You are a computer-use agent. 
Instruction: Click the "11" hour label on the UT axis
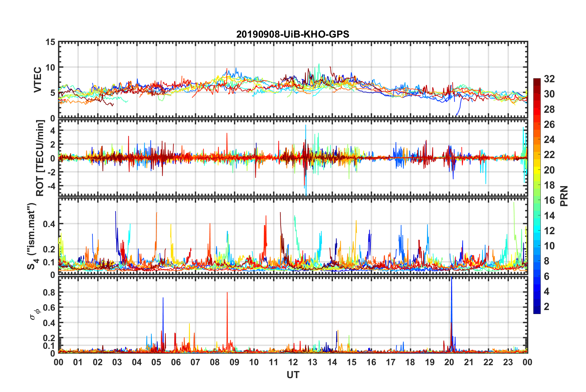(274, 362)
